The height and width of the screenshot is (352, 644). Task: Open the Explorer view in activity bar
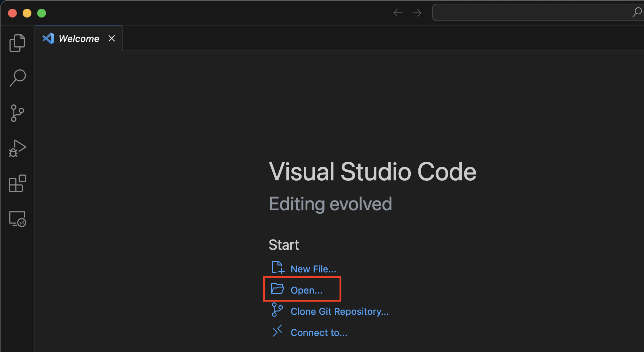[17, 43]
